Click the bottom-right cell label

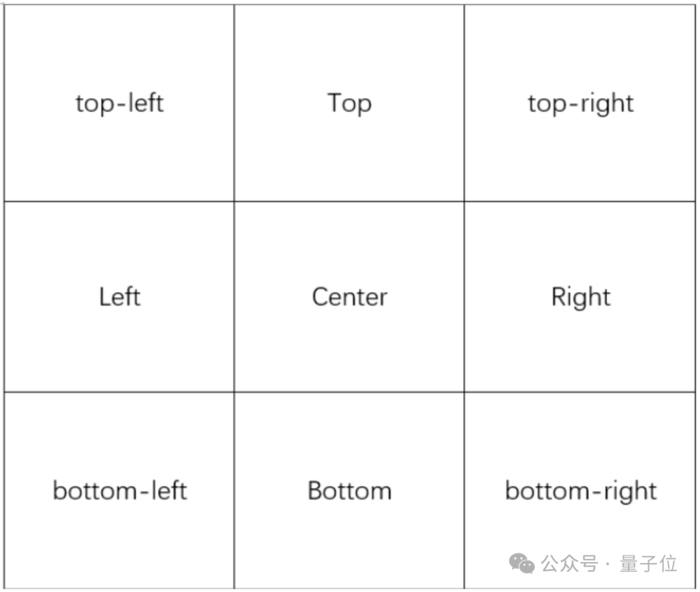click(x=581, y=491)
